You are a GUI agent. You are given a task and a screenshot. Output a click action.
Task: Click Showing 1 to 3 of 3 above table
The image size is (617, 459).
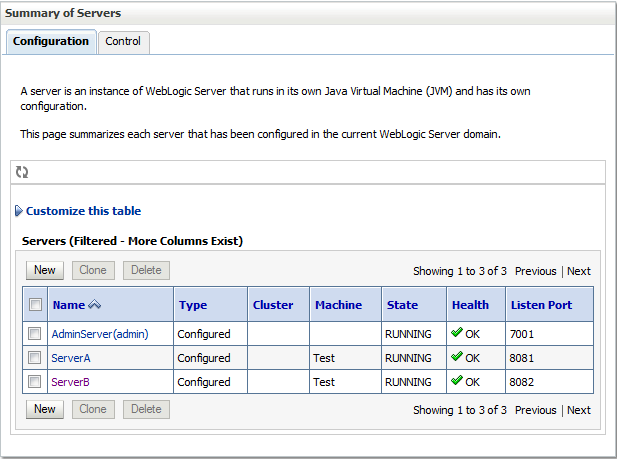tap(460, 271)
